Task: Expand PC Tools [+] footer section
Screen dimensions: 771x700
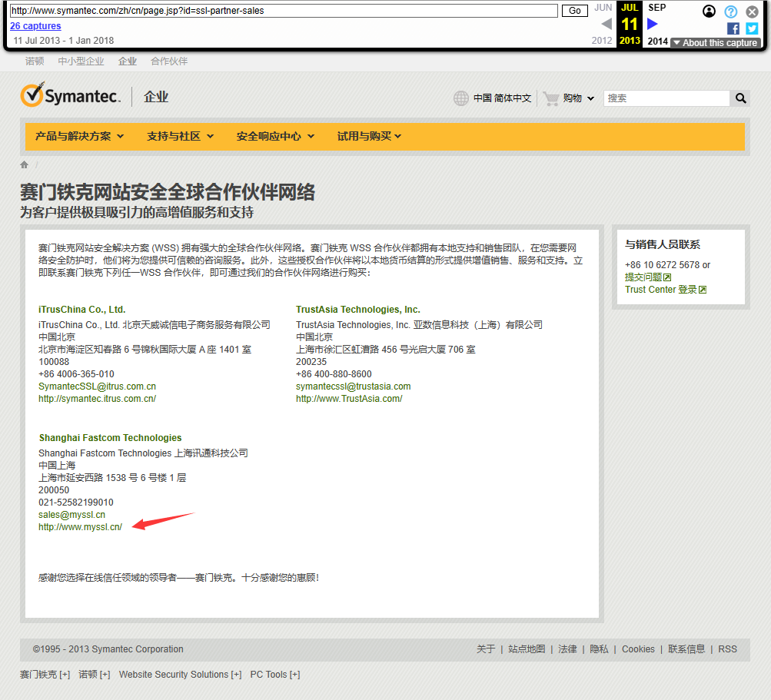Action: pos(275,675)
